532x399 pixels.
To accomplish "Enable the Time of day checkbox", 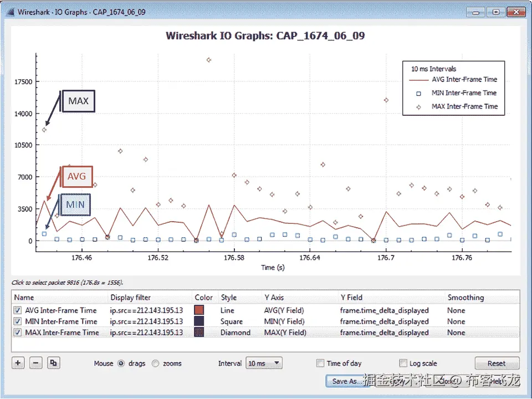I will tap(320, 364).
